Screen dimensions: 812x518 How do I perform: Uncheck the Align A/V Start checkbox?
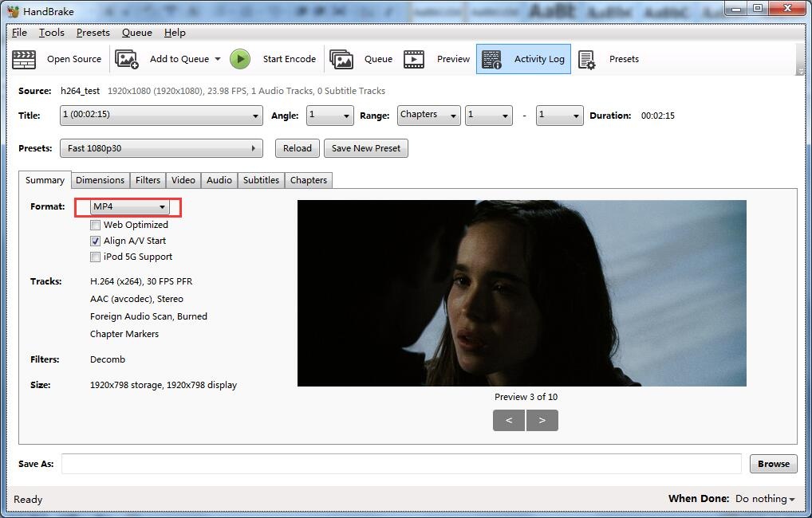95,241
